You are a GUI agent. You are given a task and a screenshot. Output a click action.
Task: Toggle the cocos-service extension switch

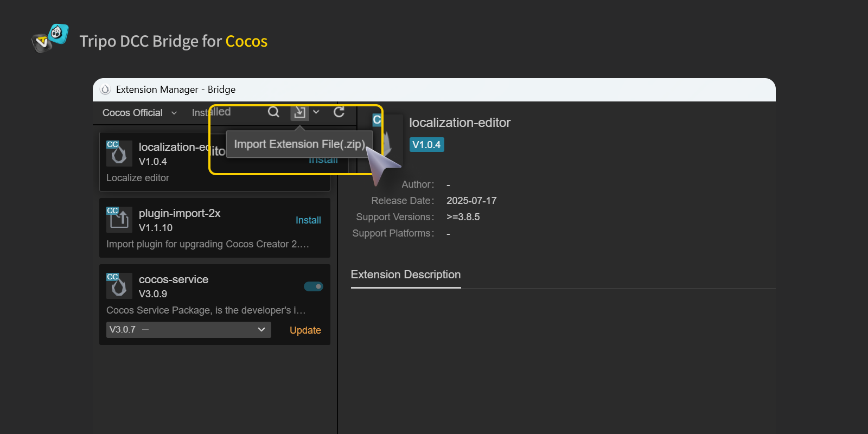tap(314, 286)
